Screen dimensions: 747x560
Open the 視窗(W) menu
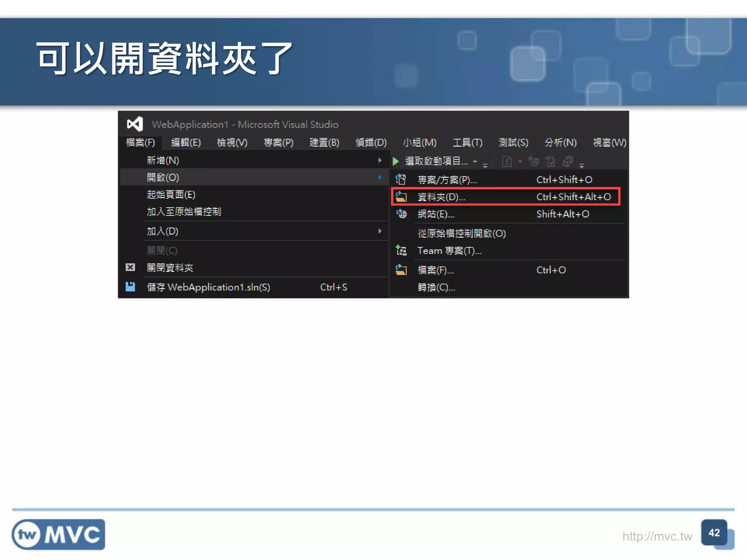(609, 143)
